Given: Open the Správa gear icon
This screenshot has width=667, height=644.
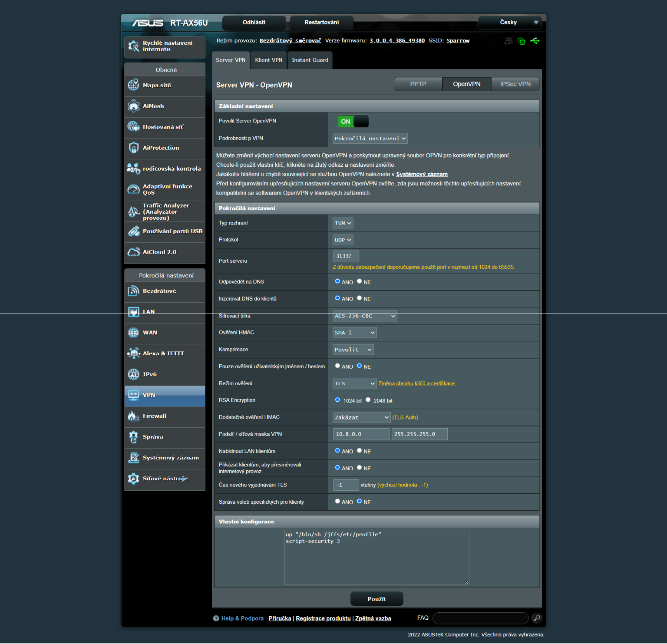Looking at the screenshot, I should tap(133, 437).
